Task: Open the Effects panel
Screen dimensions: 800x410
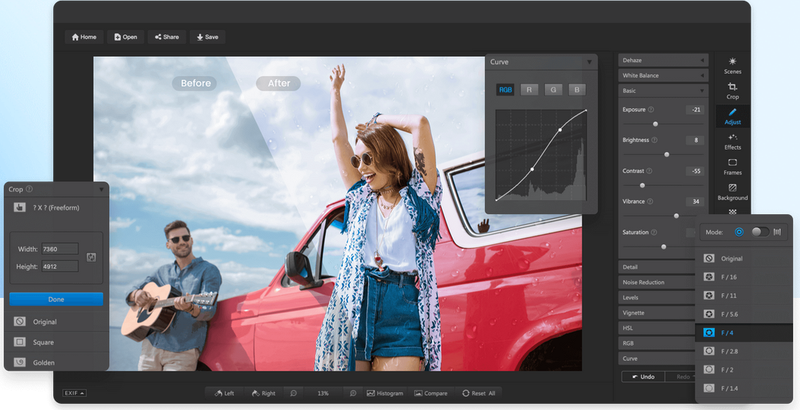Action: (732, 141)
